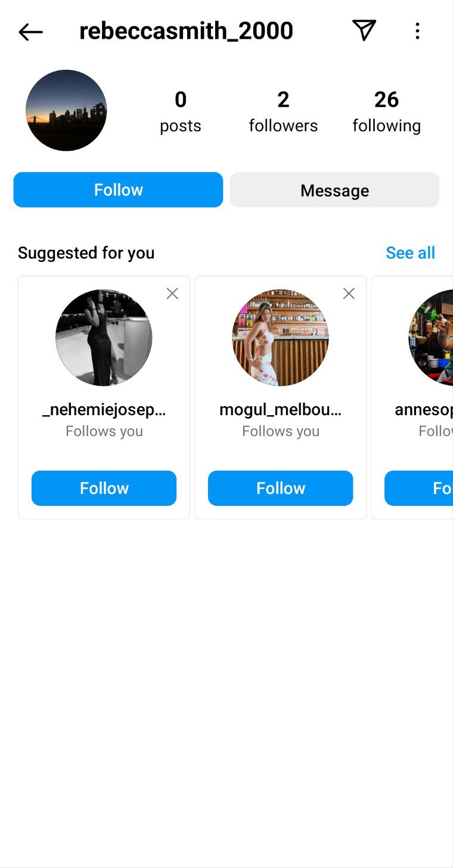Tap the 0 posts count

point(181,112)
